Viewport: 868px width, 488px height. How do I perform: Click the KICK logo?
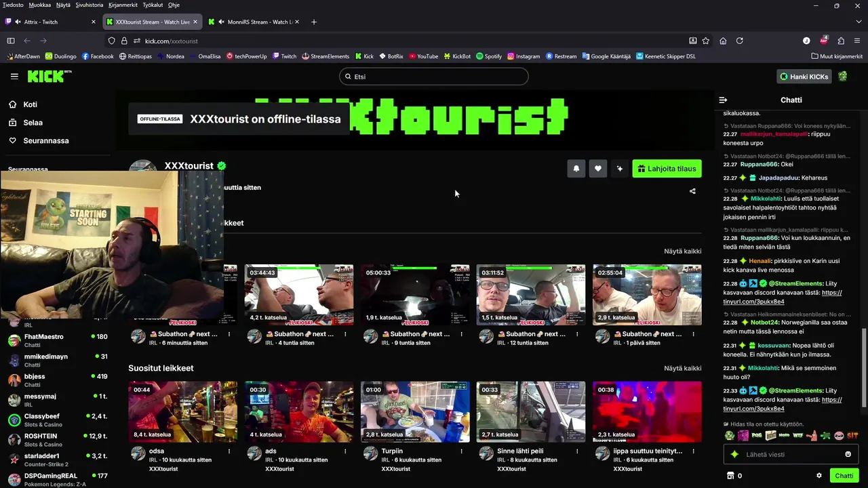pos(50,76)
